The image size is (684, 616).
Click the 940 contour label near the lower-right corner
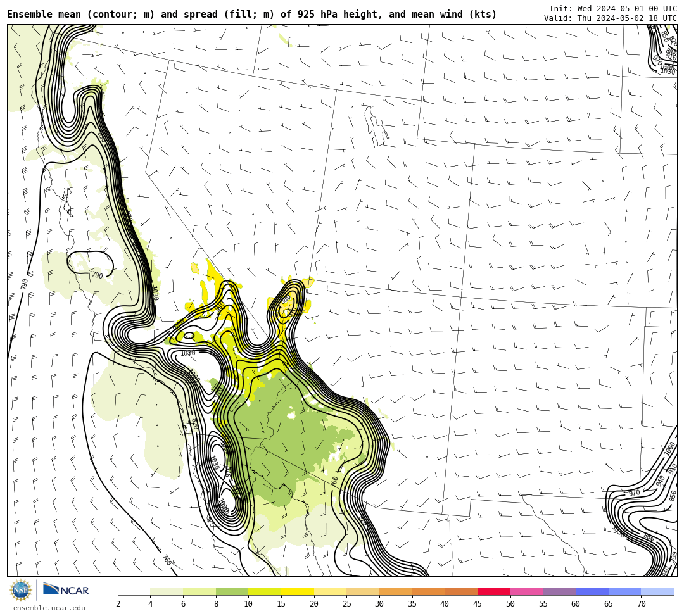coord(661,481)
